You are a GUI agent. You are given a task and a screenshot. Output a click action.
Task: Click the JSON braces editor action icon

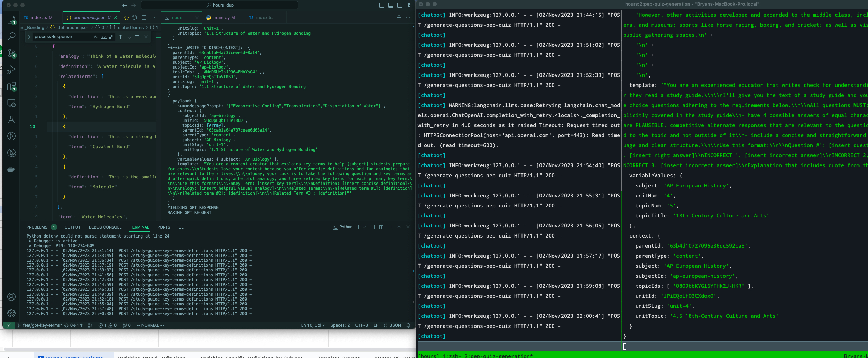[127, 18]
